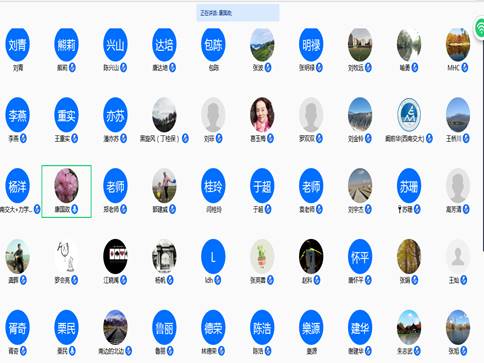Select the 陈浩 participant avatar
This screenshot has height=363, width=484.
pyautogui.click(x=262, y=328)
